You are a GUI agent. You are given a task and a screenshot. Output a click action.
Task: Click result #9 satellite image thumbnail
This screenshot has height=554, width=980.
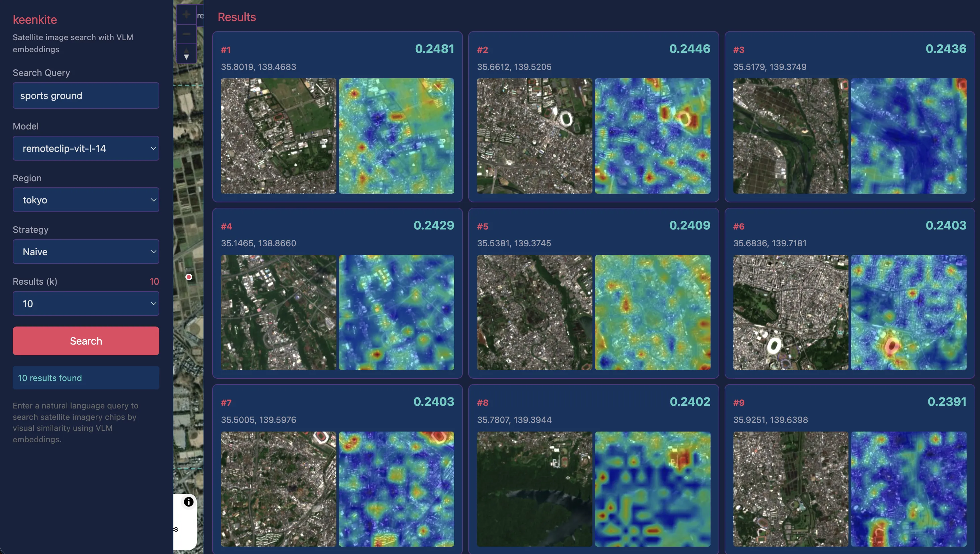pyautogui.click(x=791, y=489)
